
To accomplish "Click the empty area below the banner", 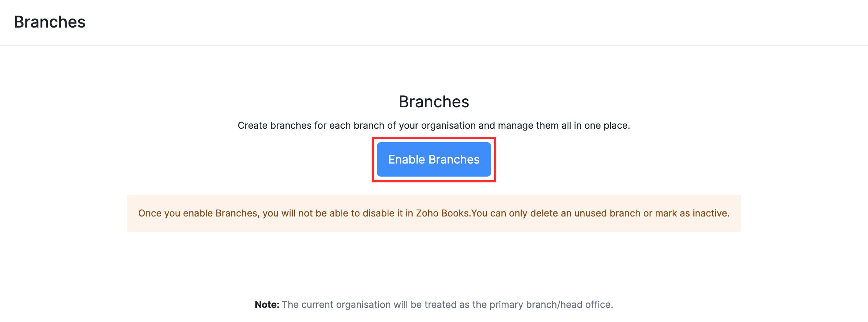I will pos(434,261).
